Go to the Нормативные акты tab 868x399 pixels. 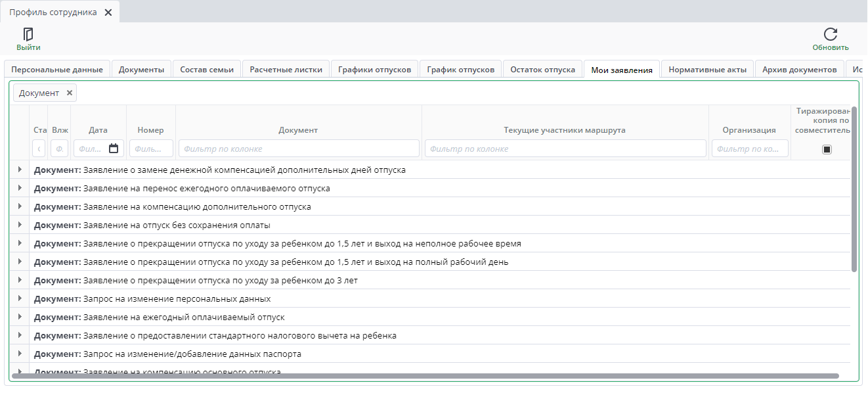(x=707, y=70)
